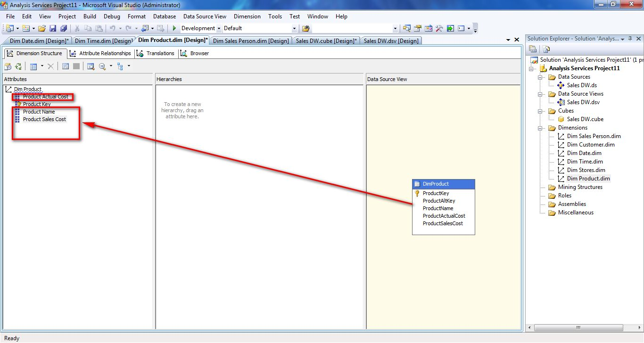
Task: Click the green Start deployment arrow
Action: (x=174, y=28)
